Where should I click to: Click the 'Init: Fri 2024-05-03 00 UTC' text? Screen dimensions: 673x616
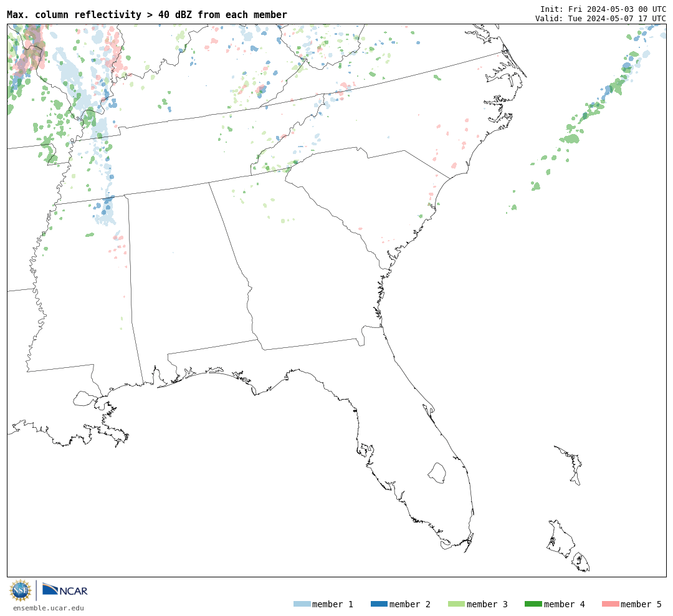(x=603, y=9)
